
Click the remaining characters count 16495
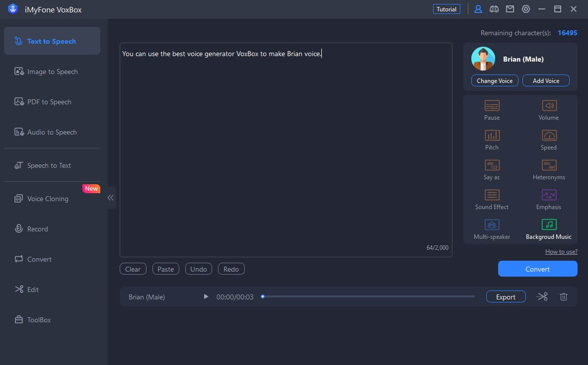tap(567, 33)
